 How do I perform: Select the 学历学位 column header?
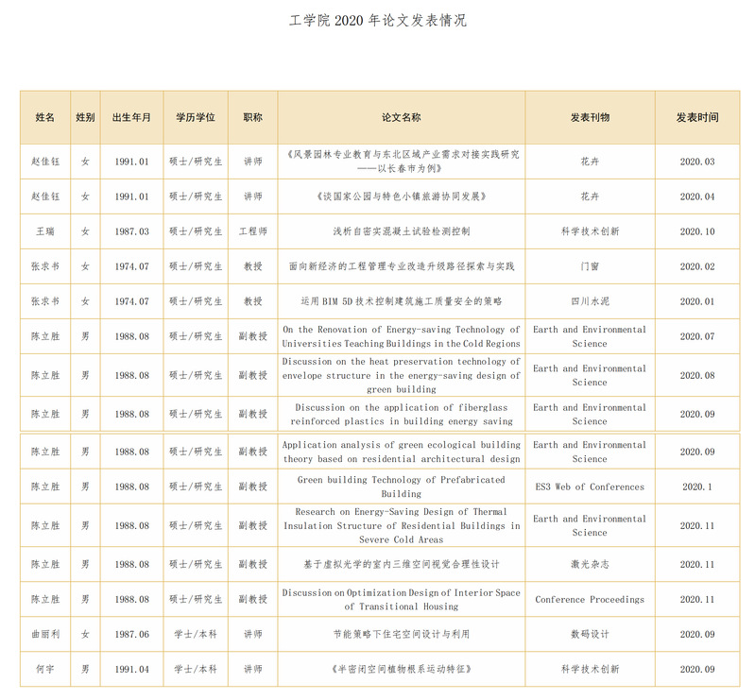click(196, 118)
